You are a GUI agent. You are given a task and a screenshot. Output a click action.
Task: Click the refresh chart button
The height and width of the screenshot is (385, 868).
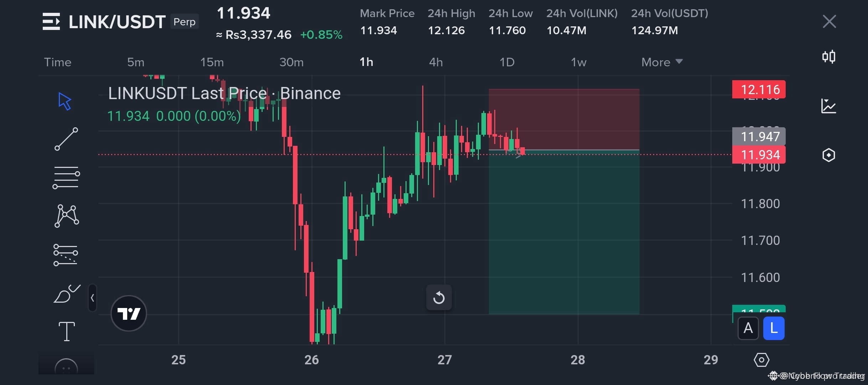point(439,297)
